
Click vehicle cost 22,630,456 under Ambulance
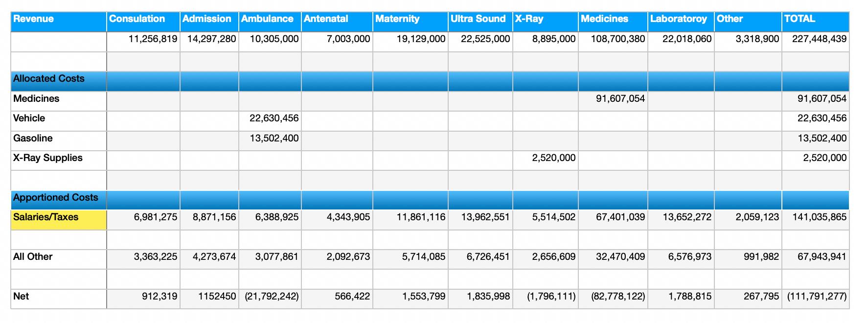coord(270,121)
